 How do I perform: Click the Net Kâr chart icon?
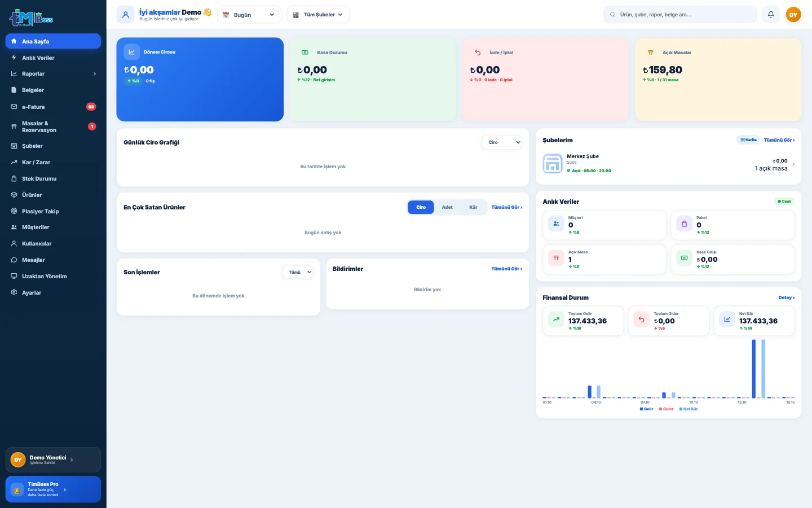tap(727, 319)
